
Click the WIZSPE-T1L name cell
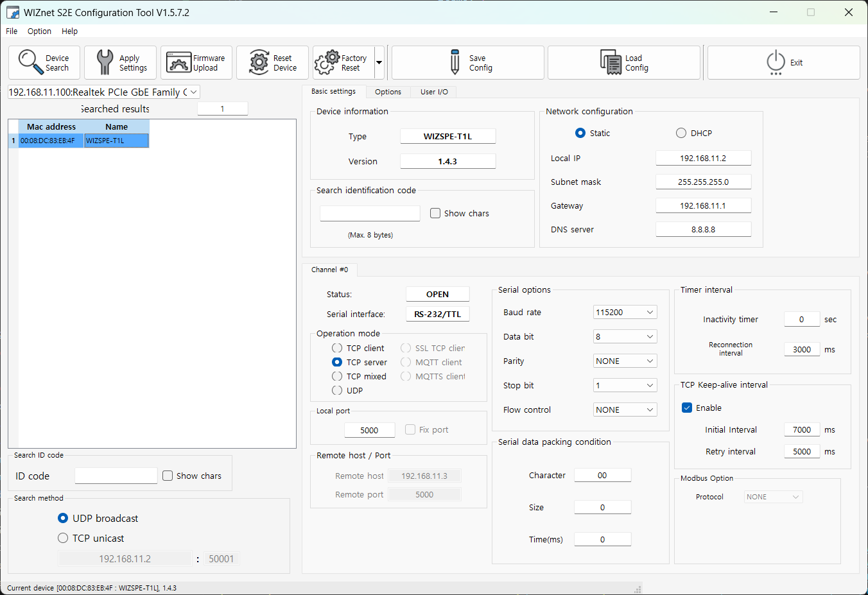(x=116, y=141)
